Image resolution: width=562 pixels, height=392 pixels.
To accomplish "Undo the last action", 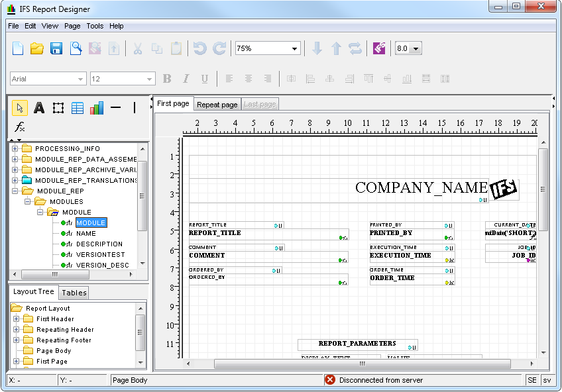I will 199,48.
